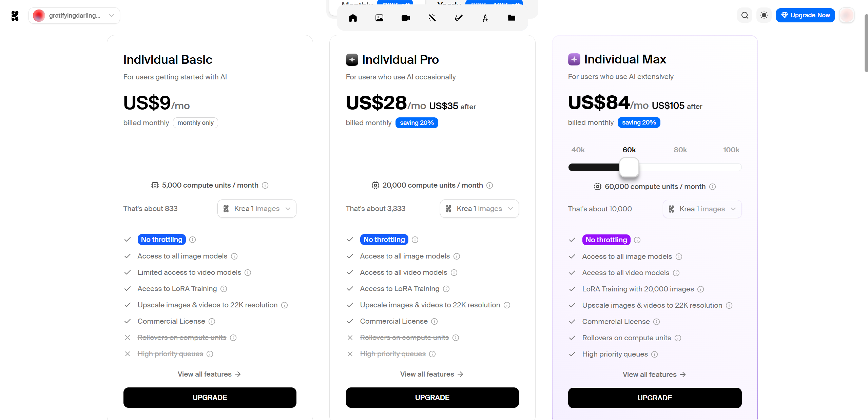Click the search magnifier icon
Screen dimensions: 868x420
point(745,15)
